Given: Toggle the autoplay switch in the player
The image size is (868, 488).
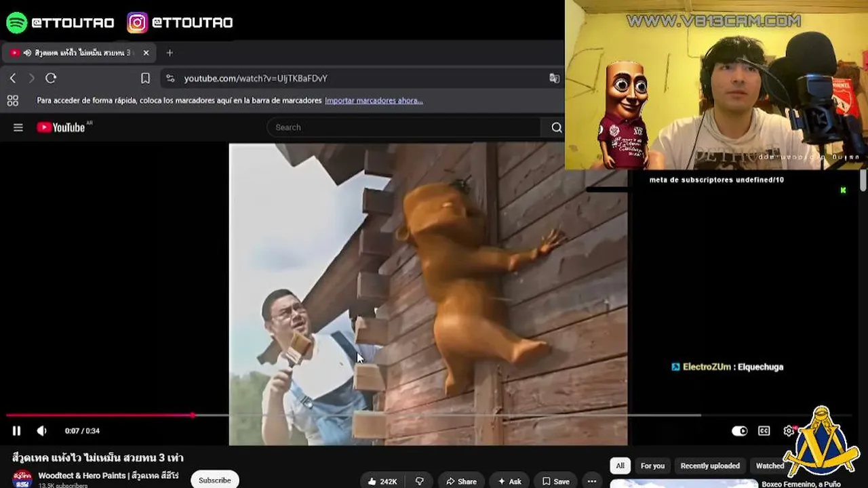Looking at the screenshot, I should tap(739, 431).
